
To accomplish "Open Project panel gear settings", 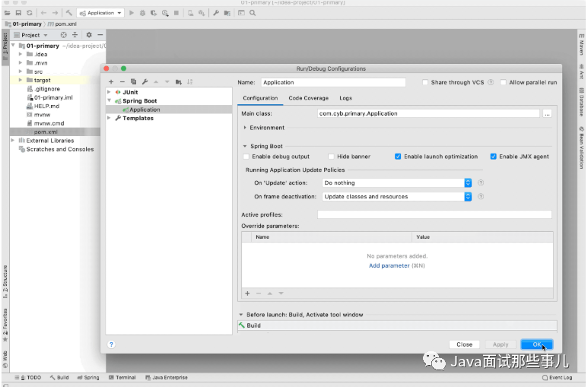I will point(89,35).
